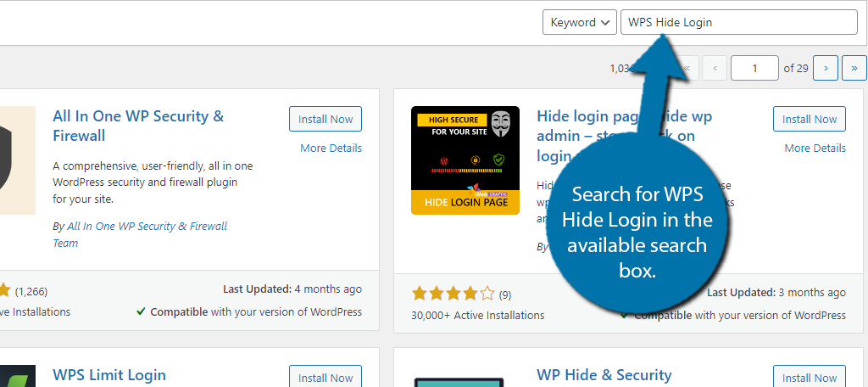Jump to the last results page
The height and width of the screenshot is (387, 868).
pos(854,69)
